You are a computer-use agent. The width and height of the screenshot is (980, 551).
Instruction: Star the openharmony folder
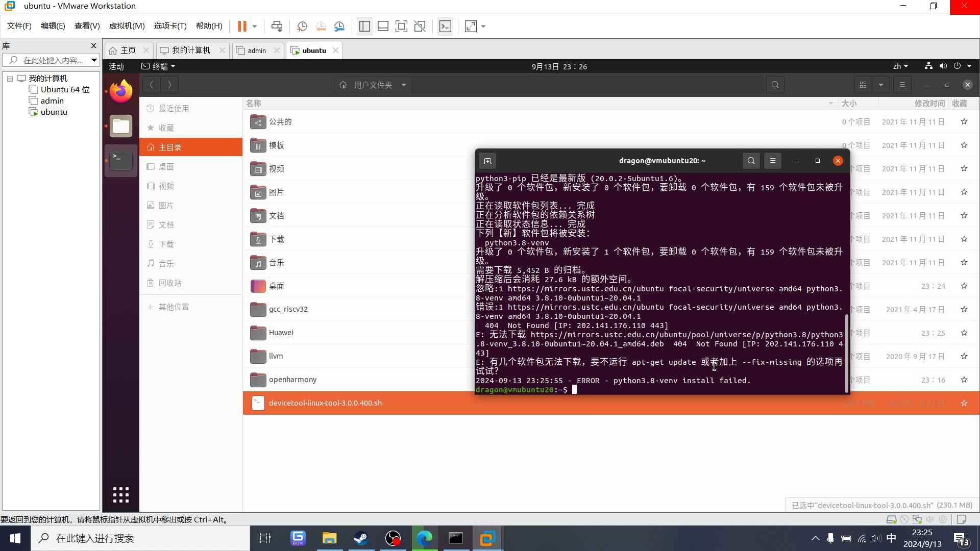[x=964, y=380]
